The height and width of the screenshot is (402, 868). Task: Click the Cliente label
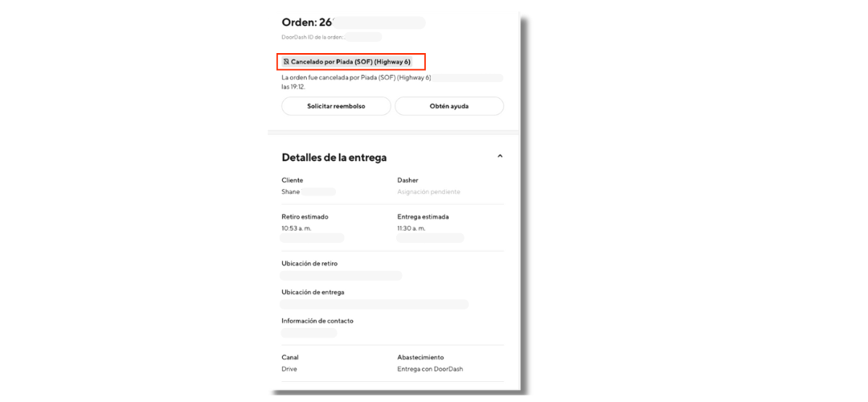[x=293, y=180]
